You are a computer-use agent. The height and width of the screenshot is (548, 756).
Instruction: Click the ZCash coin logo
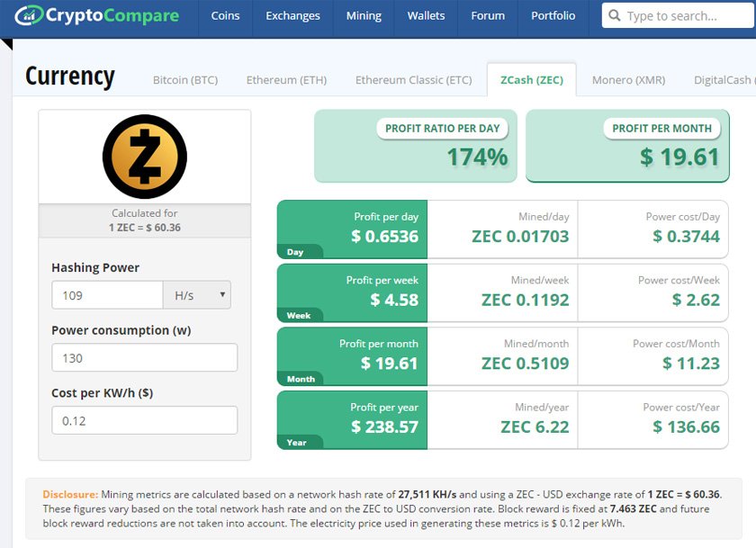coord(144,157)
